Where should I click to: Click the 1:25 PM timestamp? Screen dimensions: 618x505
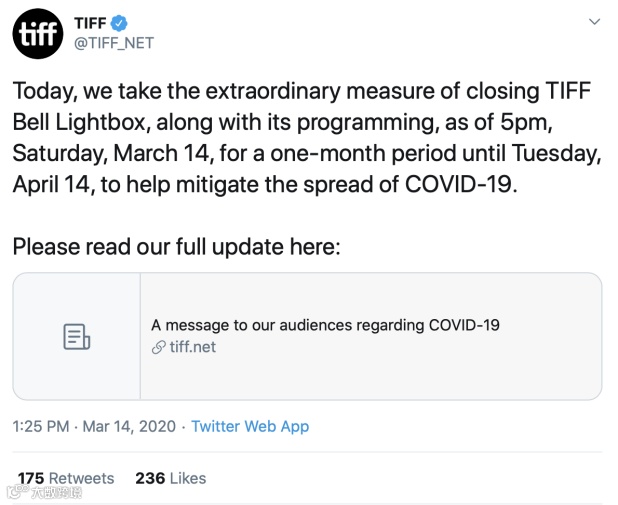point(40,426)
